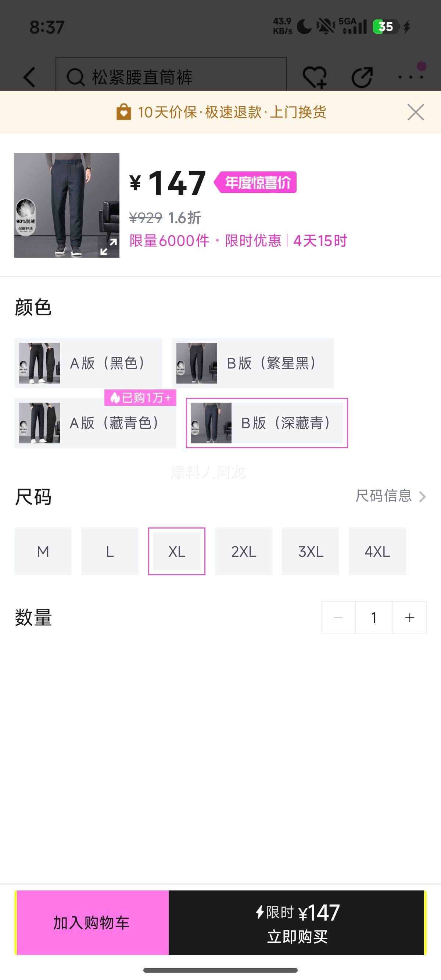Expand the product image thumbnail

click(108, 247)
